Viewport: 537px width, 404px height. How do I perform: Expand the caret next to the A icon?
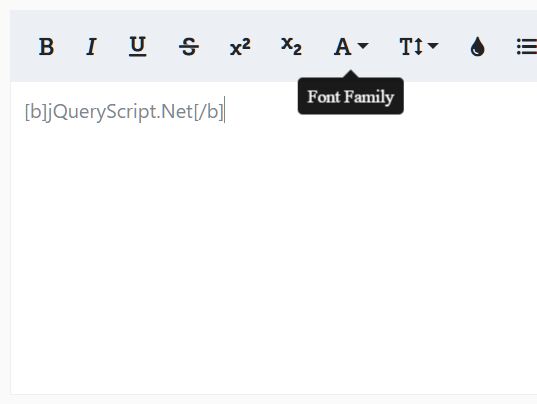(363, 45)
